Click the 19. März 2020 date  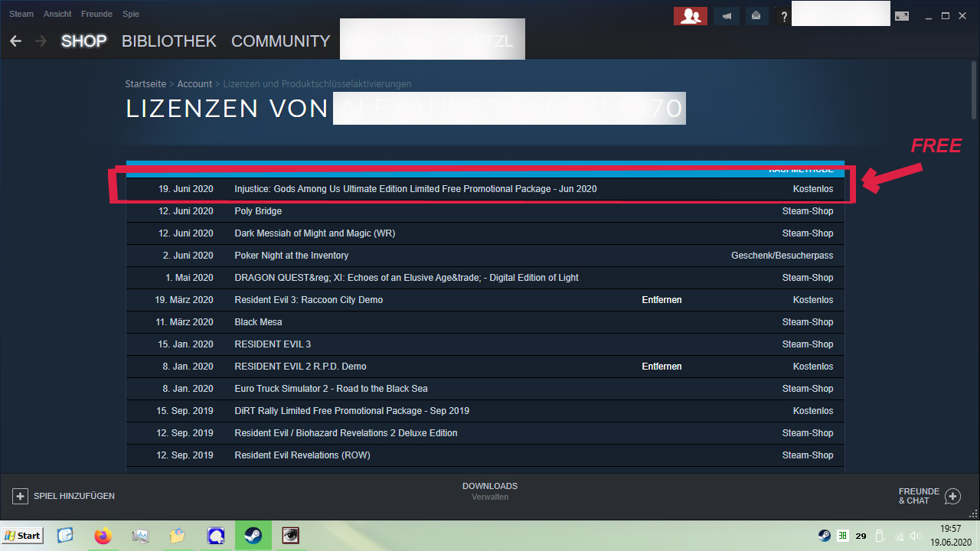tap(185, 300)
